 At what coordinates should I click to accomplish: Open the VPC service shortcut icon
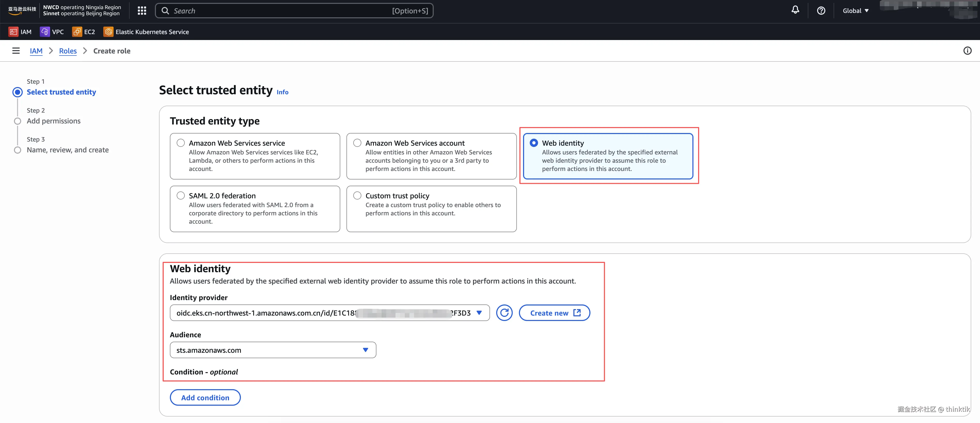(x=44, y=32)
